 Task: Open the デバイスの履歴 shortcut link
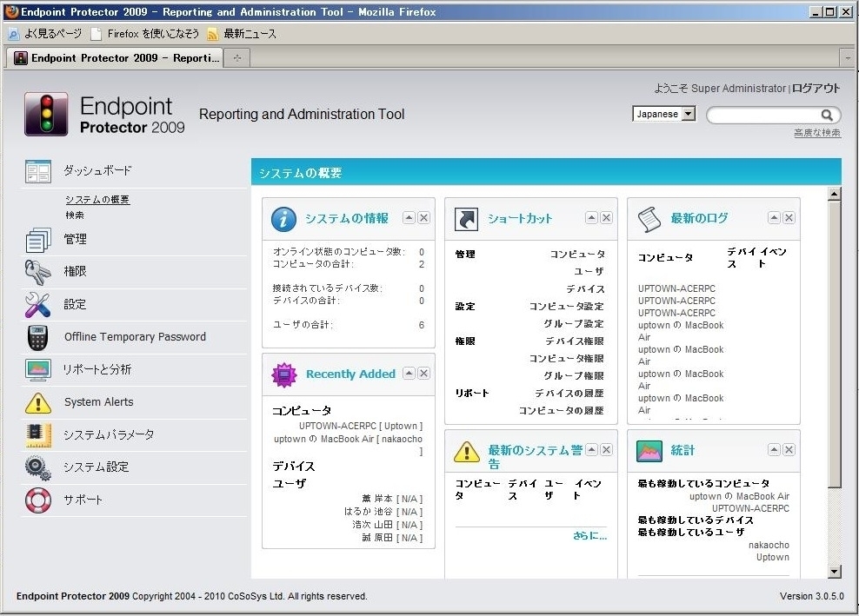coord(569,393)
